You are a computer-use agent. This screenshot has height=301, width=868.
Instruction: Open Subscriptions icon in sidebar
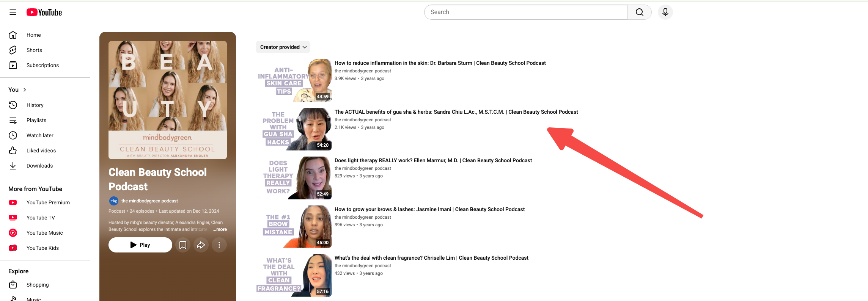(x=13, y=65)
